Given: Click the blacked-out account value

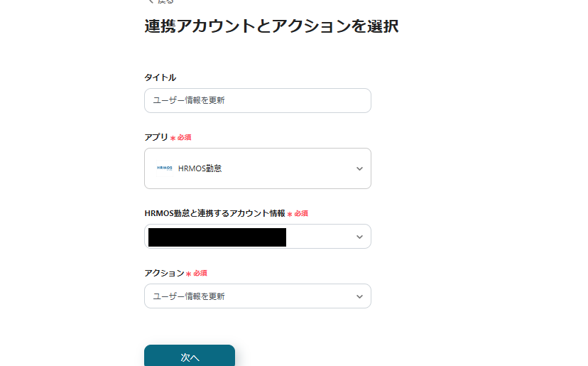Looking at the screenshot, I should click(x=217, y=237).
